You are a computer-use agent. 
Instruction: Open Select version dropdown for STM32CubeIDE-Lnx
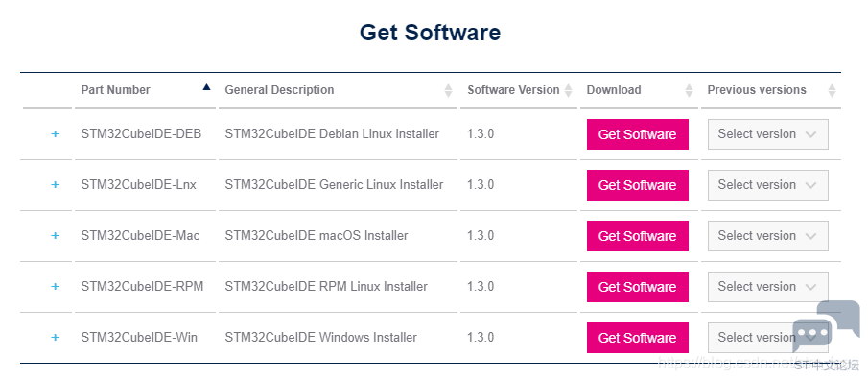[x=768, y=185]
